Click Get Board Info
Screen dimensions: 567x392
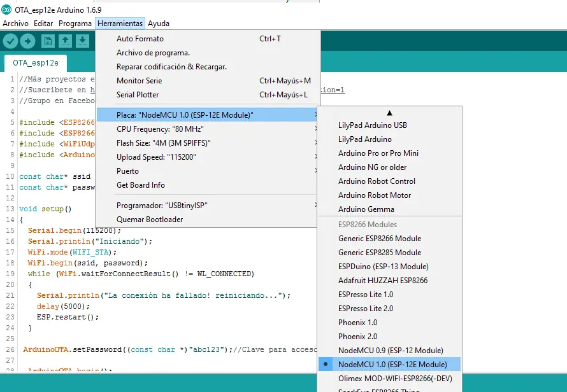pyautogui.click(x=206, y=185)
